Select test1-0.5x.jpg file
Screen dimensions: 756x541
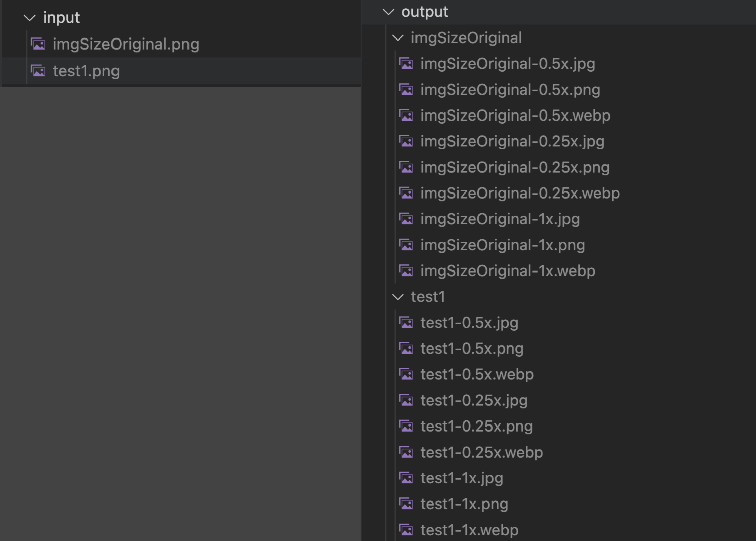coord(469,323)
